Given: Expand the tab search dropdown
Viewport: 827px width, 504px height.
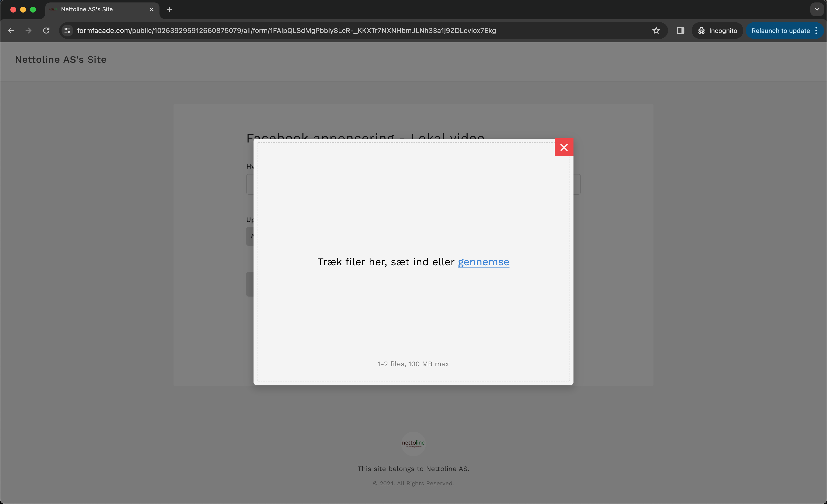Looking at the screenshot, I should click(817, 9).
